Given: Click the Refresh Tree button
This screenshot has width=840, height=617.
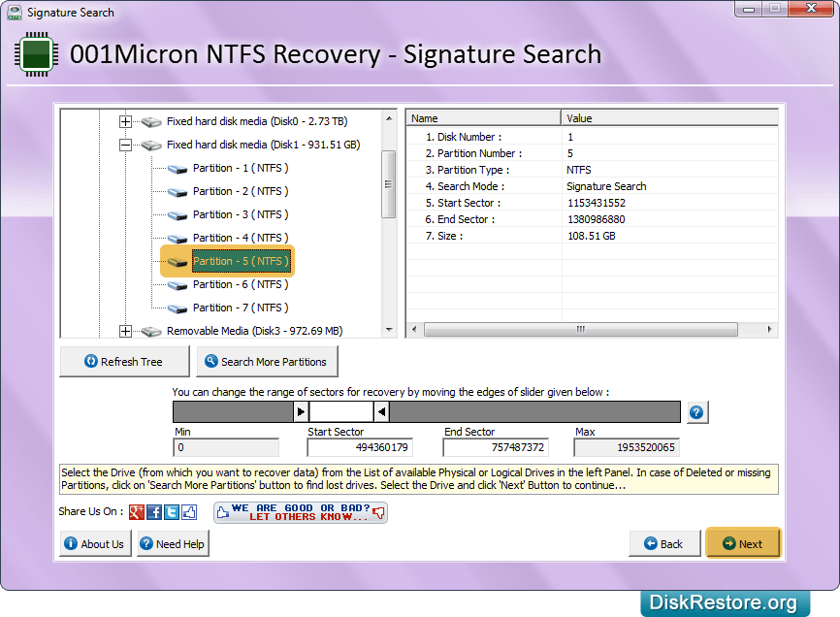Looking at the screenshot, I should (x=124, y=362).
